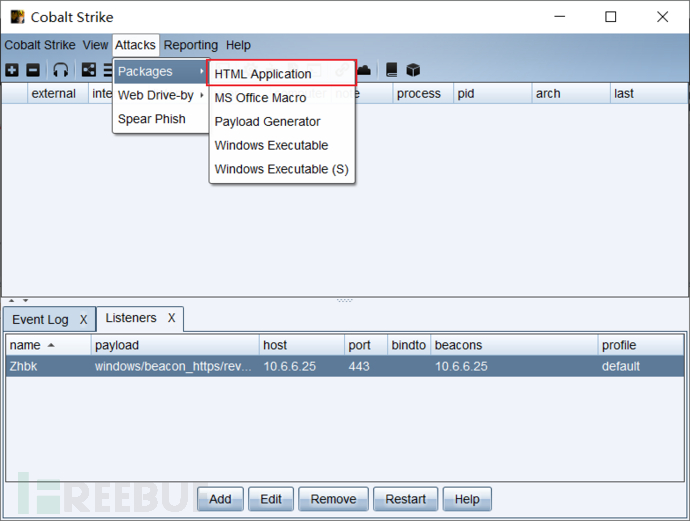Click the beacons column header

514,345
